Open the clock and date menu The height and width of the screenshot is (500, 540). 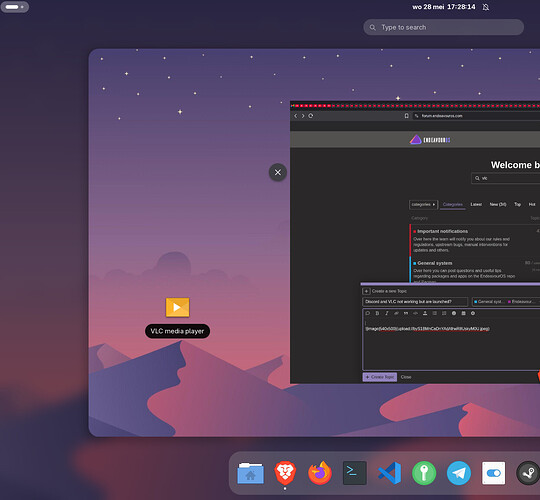444,7
